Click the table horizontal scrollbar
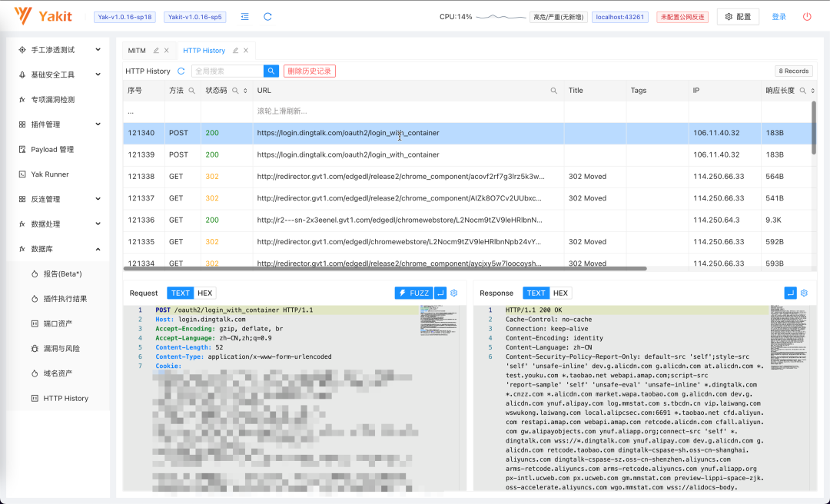The width and height of the screenshot is (830, 504). [387, 268]
